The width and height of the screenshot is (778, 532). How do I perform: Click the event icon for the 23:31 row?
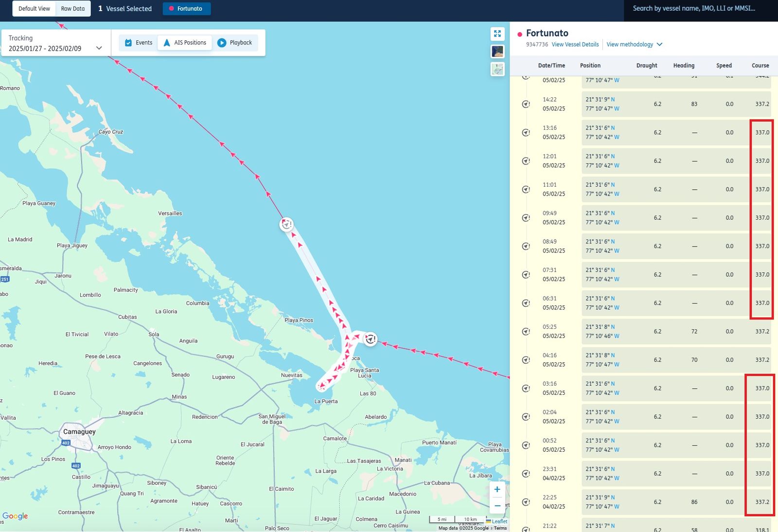click(526, 474)
